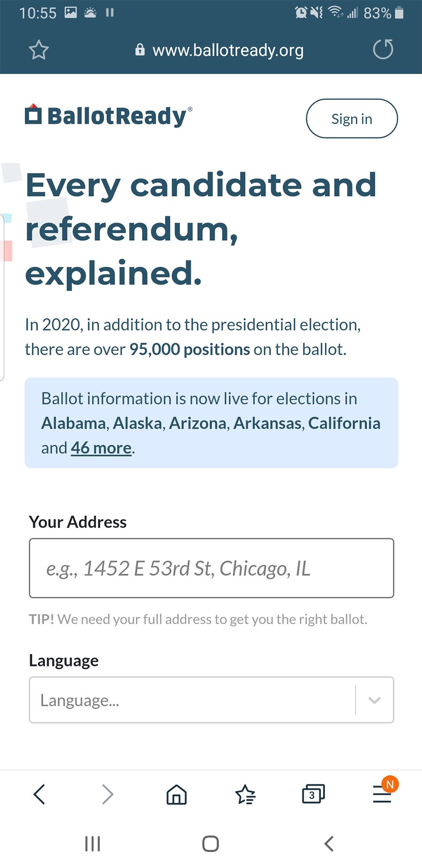
Task: Tap the Sign in button
Action: tap(352, 119)
